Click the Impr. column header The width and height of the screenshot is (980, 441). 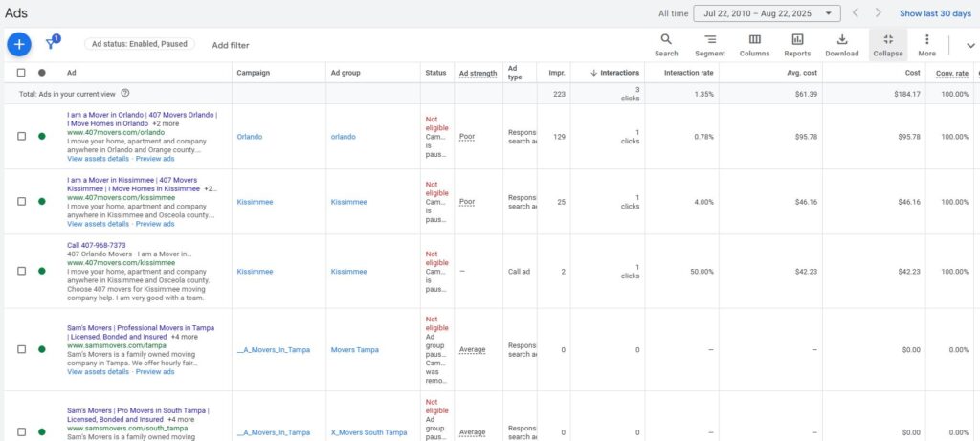[x=557, y=73]
